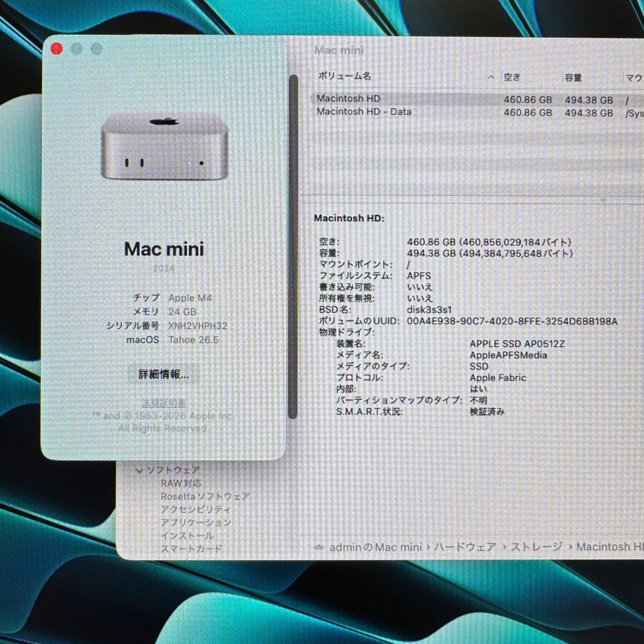Close the About This Mac window
Image resolution: width=644 pixels, height=644 pixels.
point(56,49)
